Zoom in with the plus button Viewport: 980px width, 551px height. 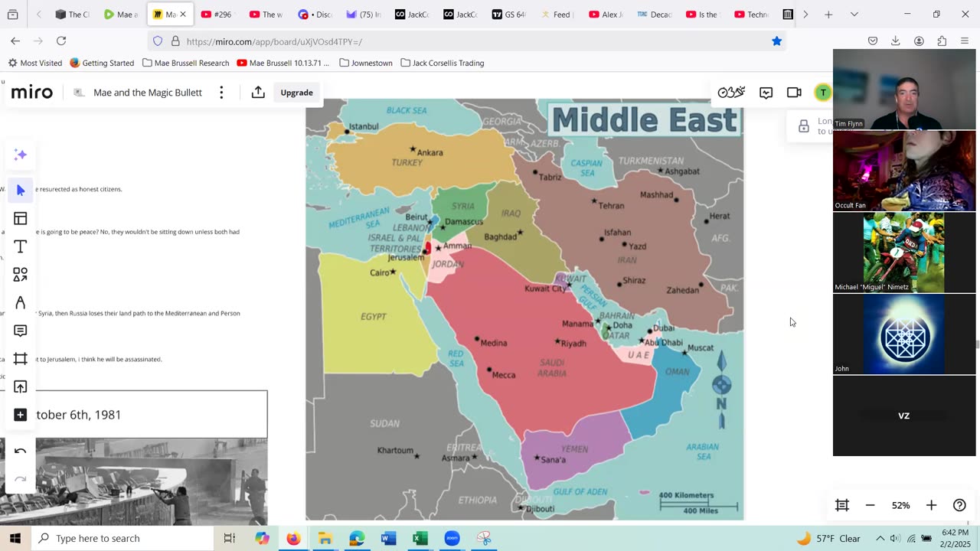(x=931, y=505)
